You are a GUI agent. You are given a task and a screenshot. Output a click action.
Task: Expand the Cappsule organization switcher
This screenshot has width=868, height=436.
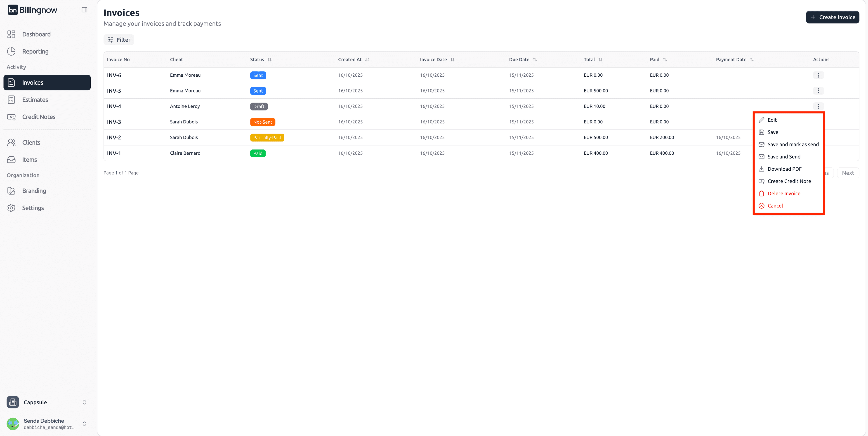point(85,402)
